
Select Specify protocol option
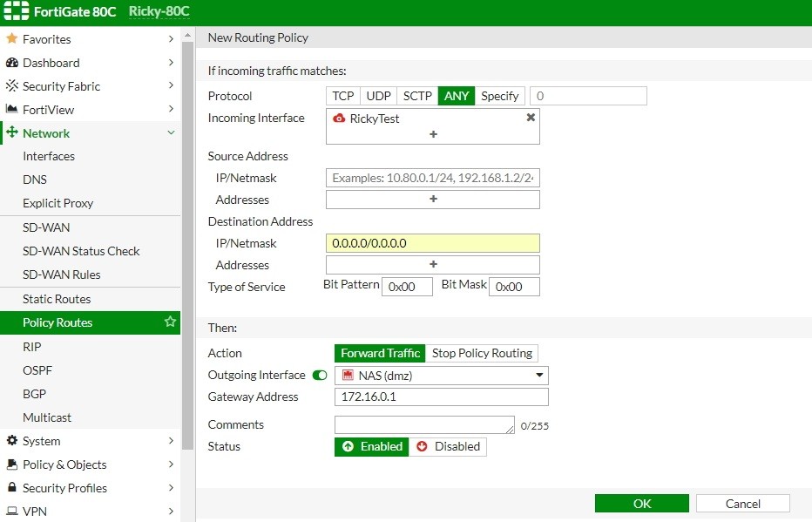tap(500, 96)
